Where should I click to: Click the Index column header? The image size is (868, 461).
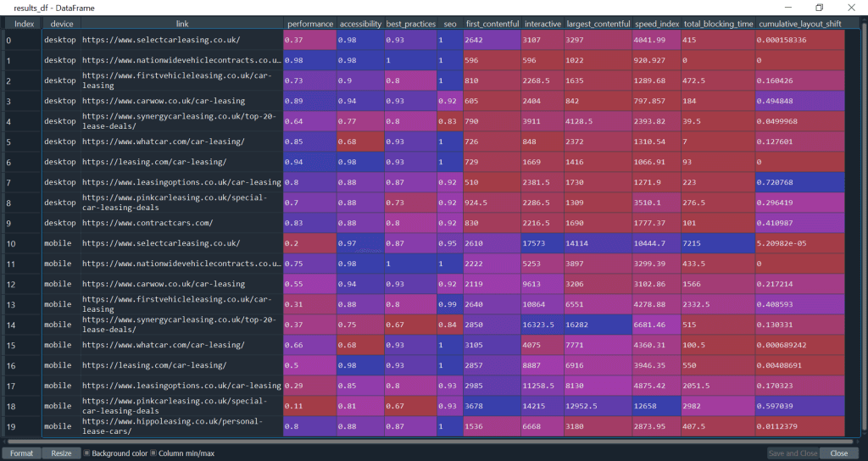click(x=24, y=24)
